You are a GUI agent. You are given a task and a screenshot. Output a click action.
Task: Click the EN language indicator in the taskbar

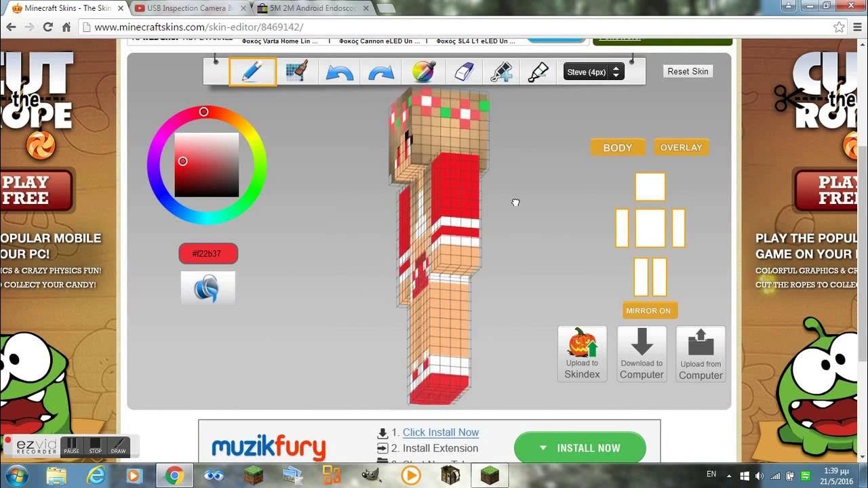pyautogui.click(x=711, y=474)
